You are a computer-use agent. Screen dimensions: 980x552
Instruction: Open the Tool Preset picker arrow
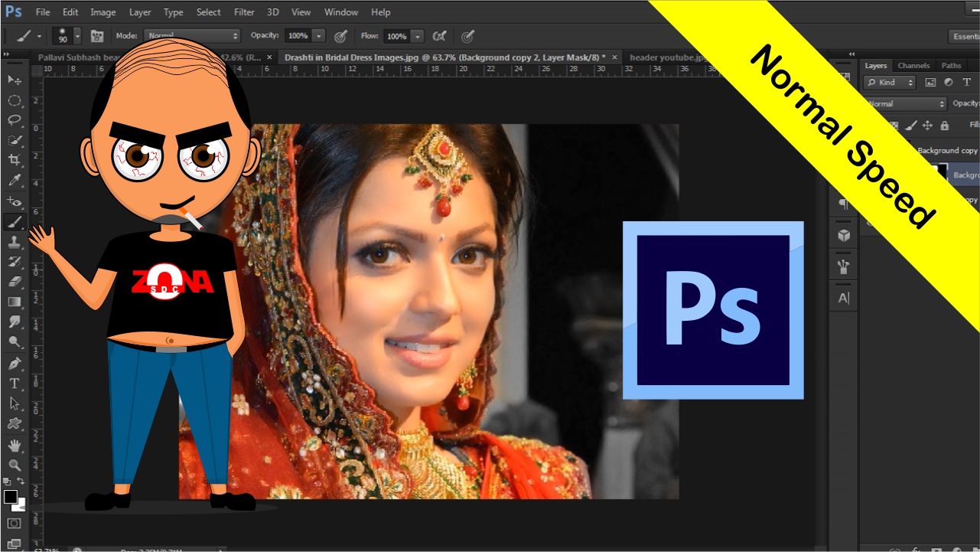pyautogui.click(x=40, y=36)
